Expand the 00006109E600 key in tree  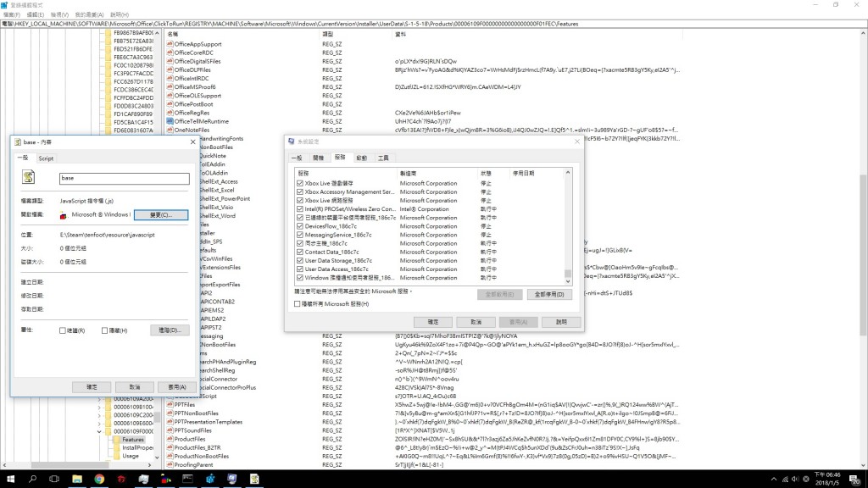(x=100, y=424)
